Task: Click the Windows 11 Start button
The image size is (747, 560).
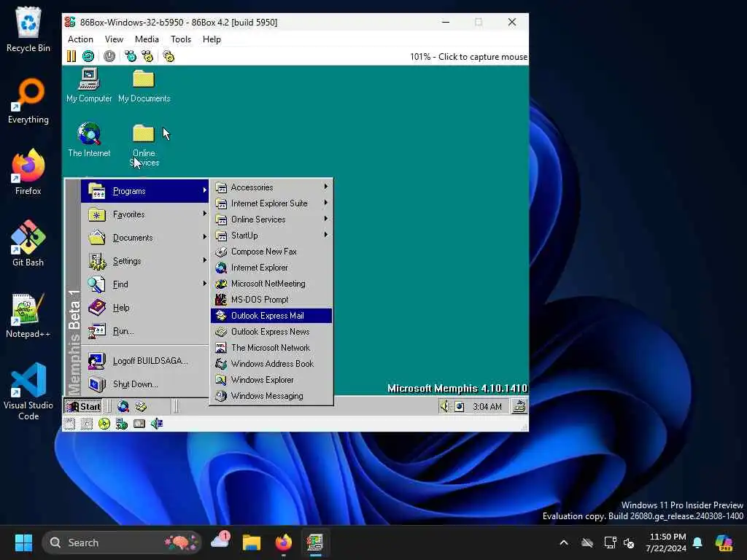Action: click(23, 542)
